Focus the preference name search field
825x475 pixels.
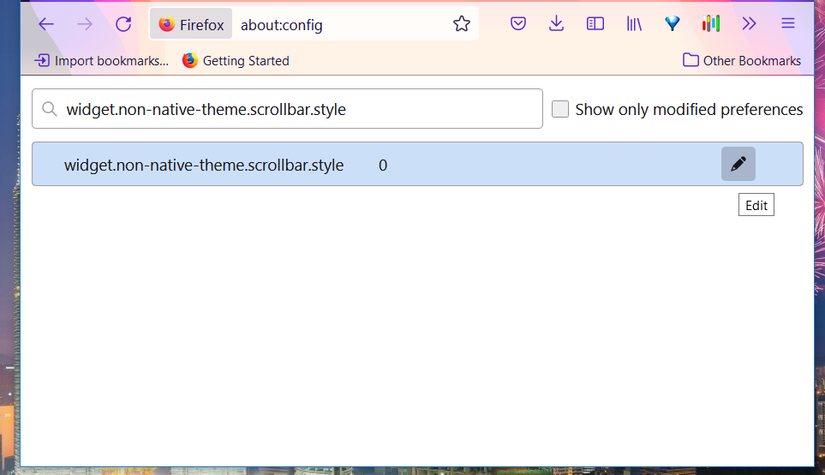(x=290, y=109)
